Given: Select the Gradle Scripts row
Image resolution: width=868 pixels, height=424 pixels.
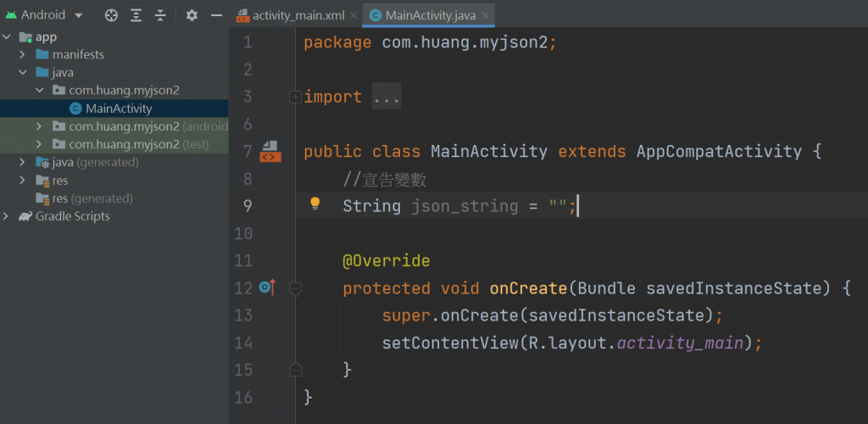Looking at the screenshot, I should point(114,216).
